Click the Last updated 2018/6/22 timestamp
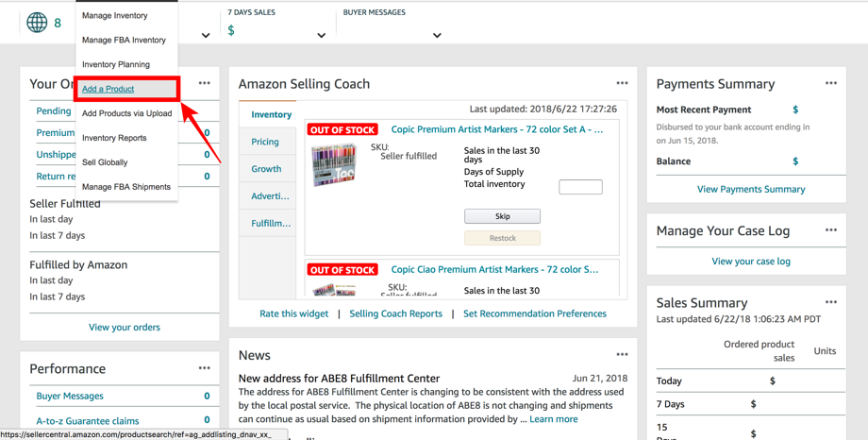The width and height of the screenshot is (868, 440). [x=543, y=109]
